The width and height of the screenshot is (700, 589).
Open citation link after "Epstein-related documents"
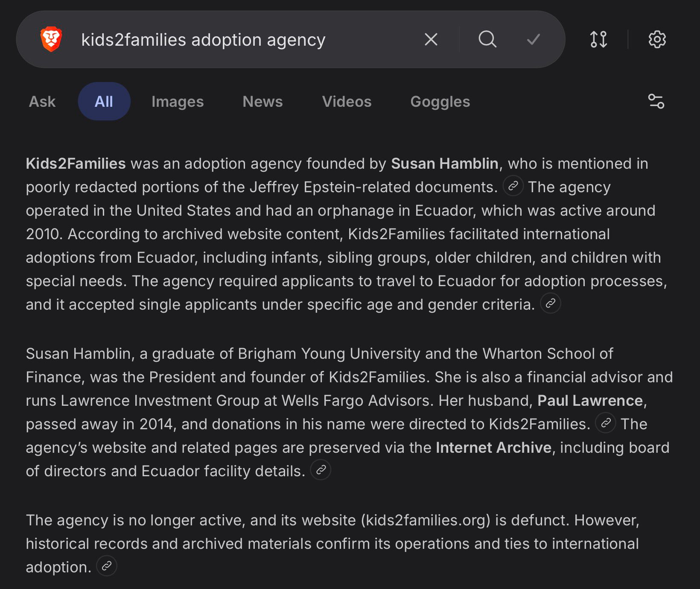(513, 186)
